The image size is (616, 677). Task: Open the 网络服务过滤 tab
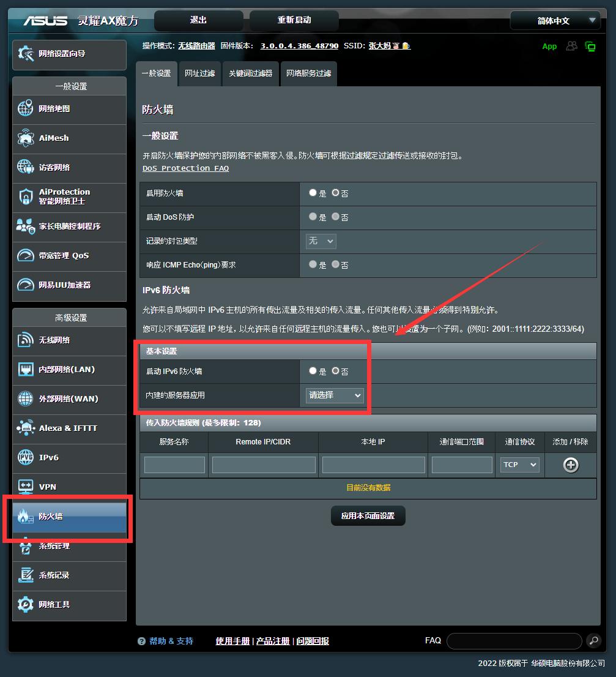pos(308,73)
